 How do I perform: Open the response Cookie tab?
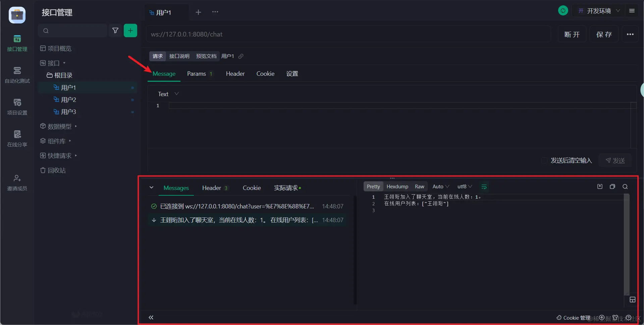tap(252, 188)
